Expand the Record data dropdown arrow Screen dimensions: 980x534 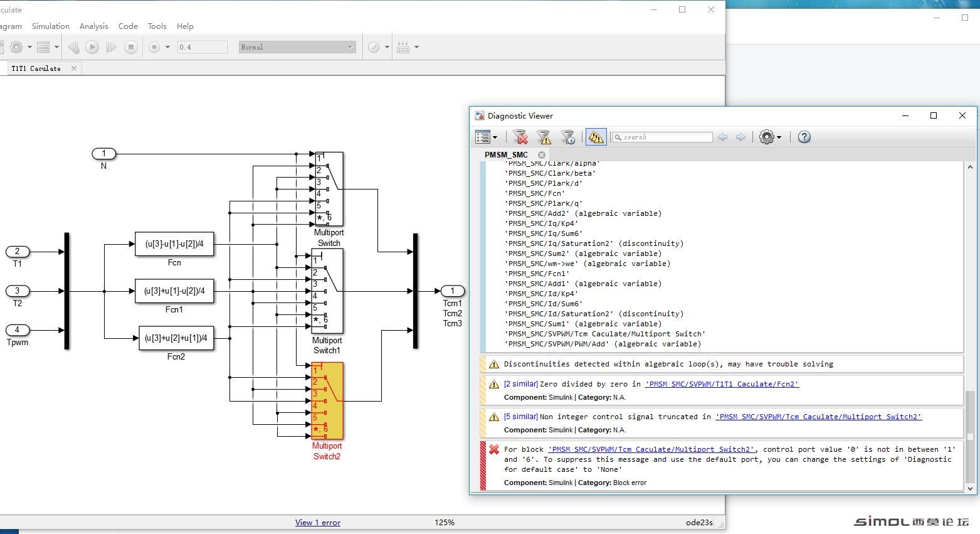167,47
